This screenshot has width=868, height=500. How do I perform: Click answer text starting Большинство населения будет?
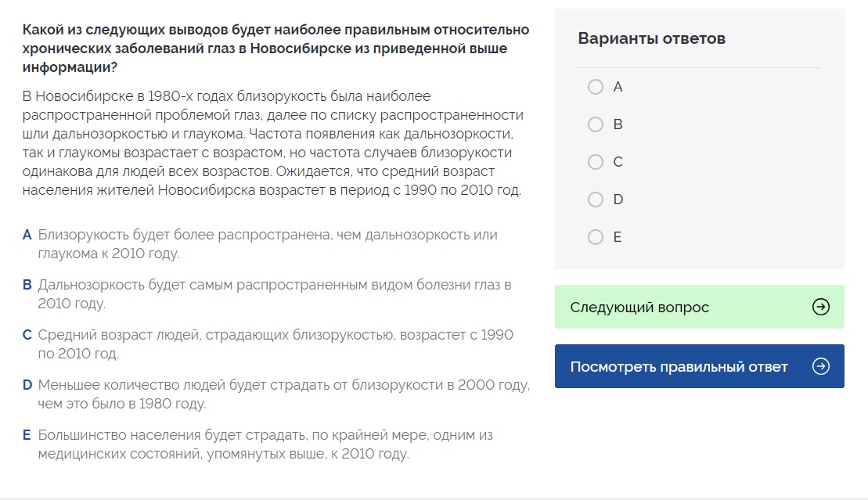click(265, 444)
